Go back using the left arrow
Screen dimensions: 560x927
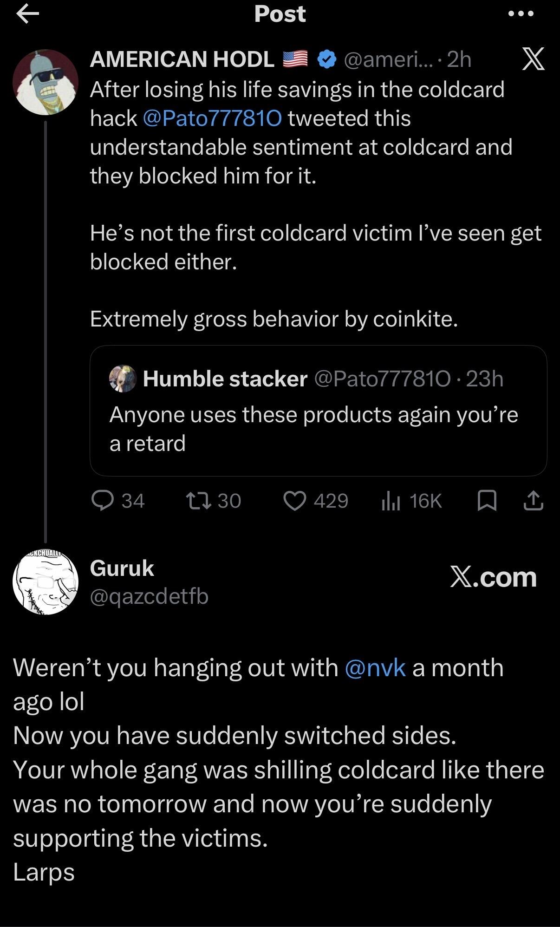click(x=27, y=14)
